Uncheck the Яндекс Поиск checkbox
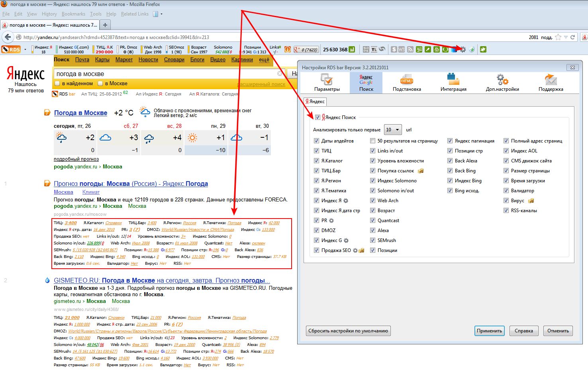The image size is (588, 375). click(318, 117)
